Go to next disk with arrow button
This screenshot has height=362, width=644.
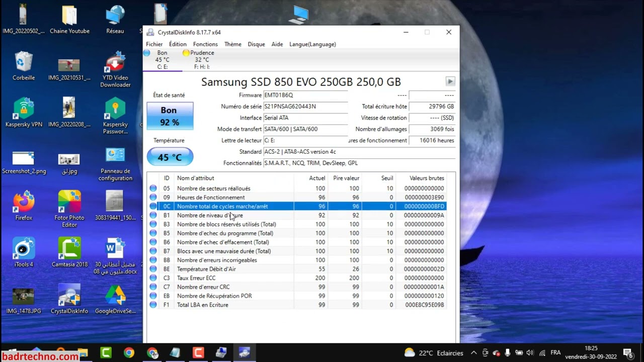point(450,81)
